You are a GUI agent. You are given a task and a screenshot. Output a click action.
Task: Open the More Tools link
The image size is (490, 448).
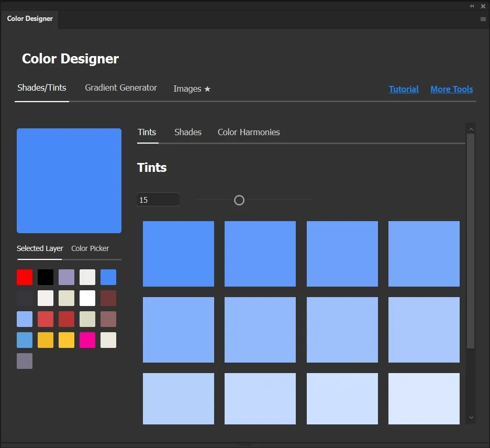coord(451,89)
